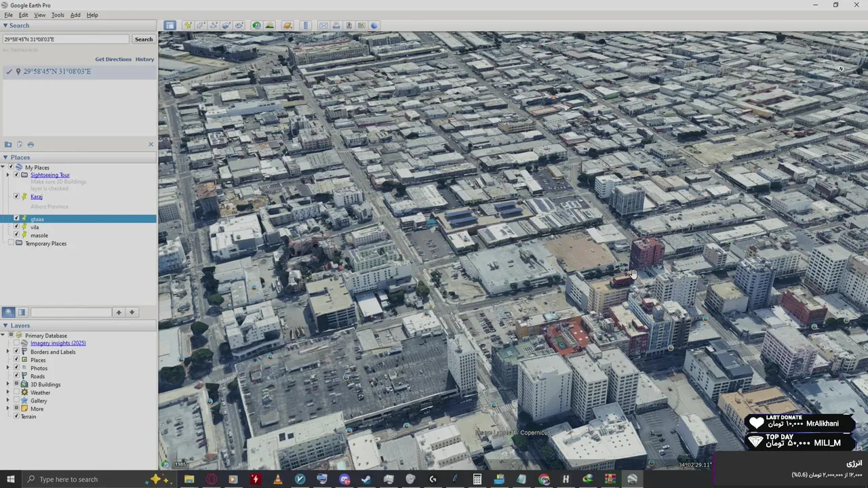Click the Places filter text field
Viewport: 868px width, 488px height.
[71, 312]
